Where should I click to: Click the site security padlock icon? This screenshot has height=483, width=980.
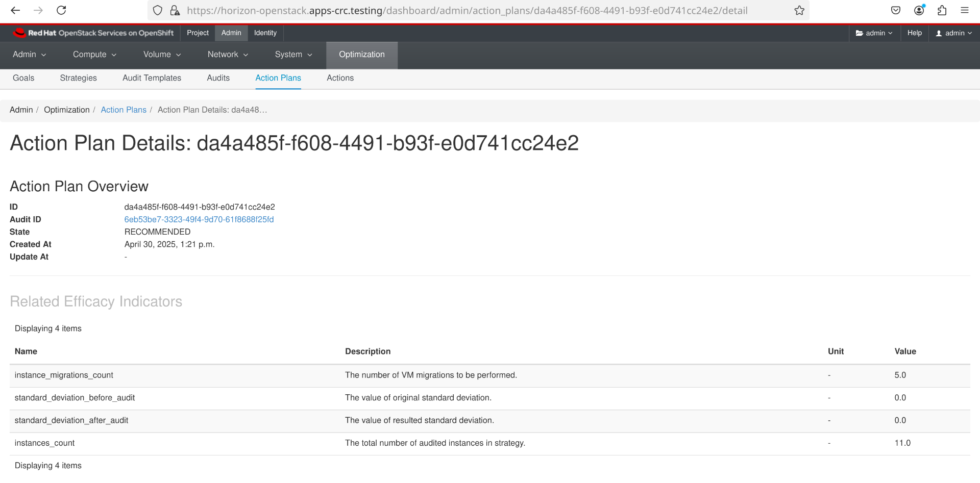(175, 10)
